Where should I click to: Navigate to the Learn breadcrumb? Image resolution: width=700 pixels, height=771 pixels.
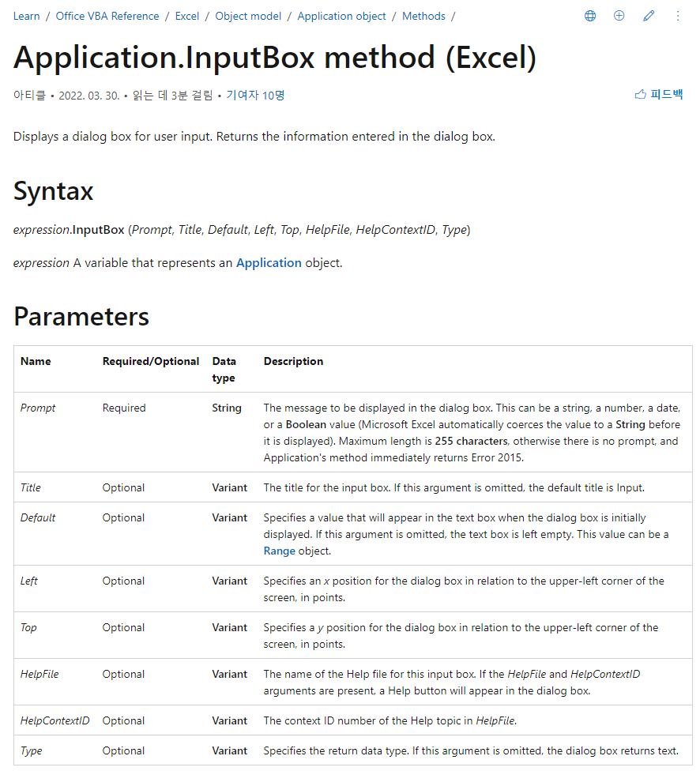(26, 16)
